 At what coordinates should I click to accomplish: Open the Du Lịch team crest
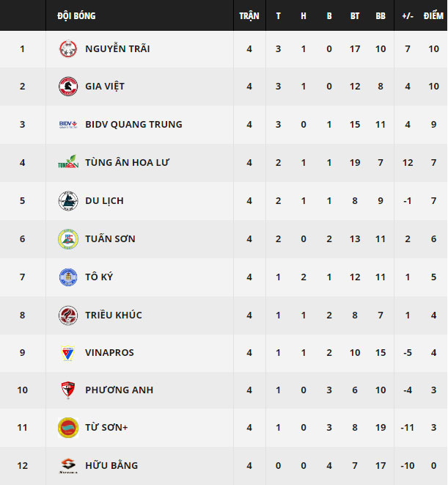[x=68, y=201]
